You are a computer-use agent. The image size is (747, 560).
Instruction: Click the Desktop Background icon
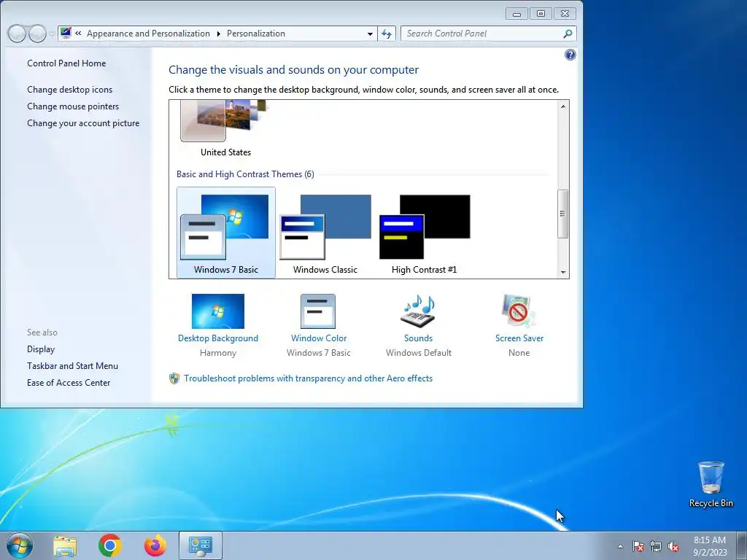point(217,311)
